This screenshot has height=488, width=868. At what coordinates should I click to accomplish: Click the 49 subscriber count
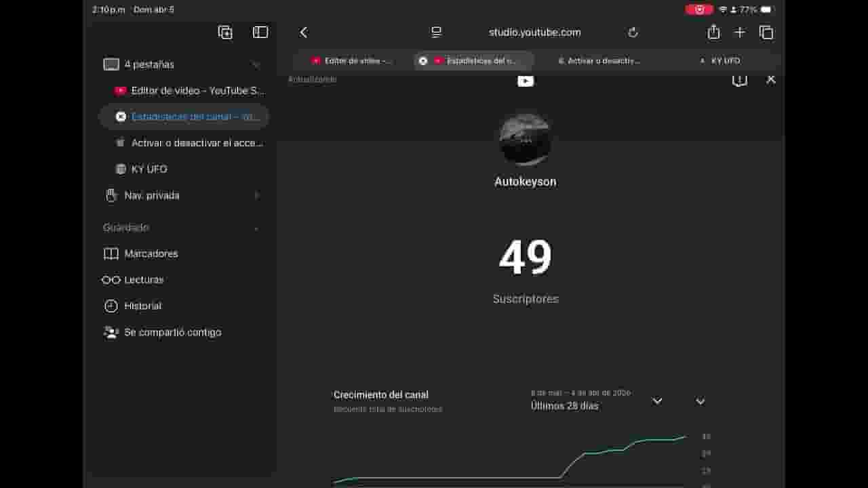coord(526,258)
